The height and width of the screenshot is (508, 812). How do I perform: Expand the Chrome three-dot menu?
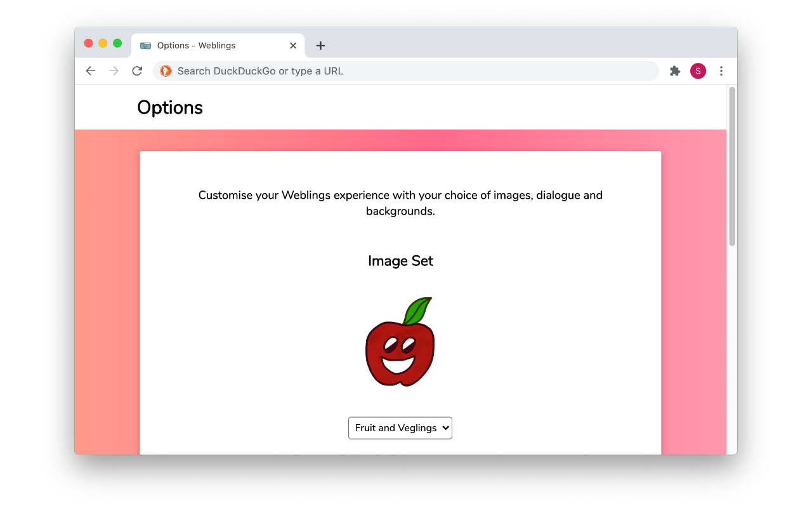(x=721, y=70)
